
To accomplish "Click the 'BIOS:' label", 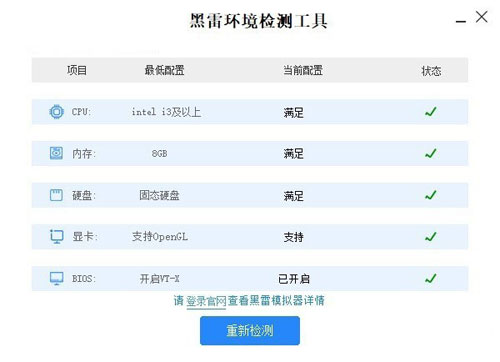I will click(x=84, y=278).
